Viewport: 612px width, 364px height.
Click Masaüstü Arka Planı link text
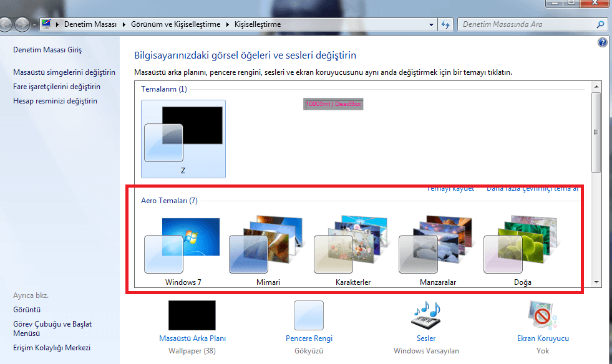click(192, 338)
